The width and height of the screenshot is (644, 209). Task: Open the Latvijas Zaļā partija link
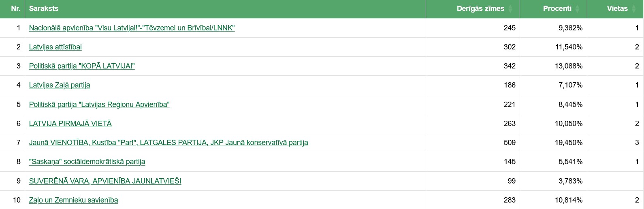coord(60,85)
